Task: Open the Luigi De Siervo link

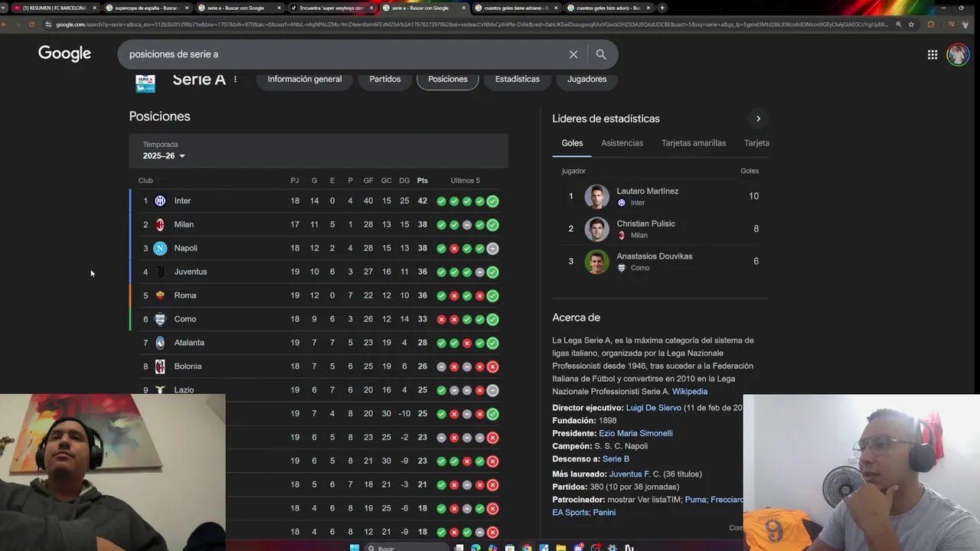Action: point(653,408)
